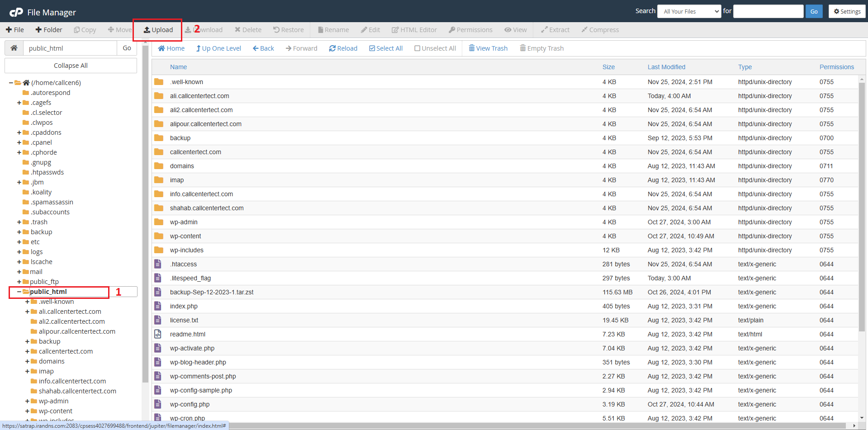The height and width of the screenshot is (430, 868).
Task: Expand the .trash folder in tree
Action: click(x=19, y=222)
